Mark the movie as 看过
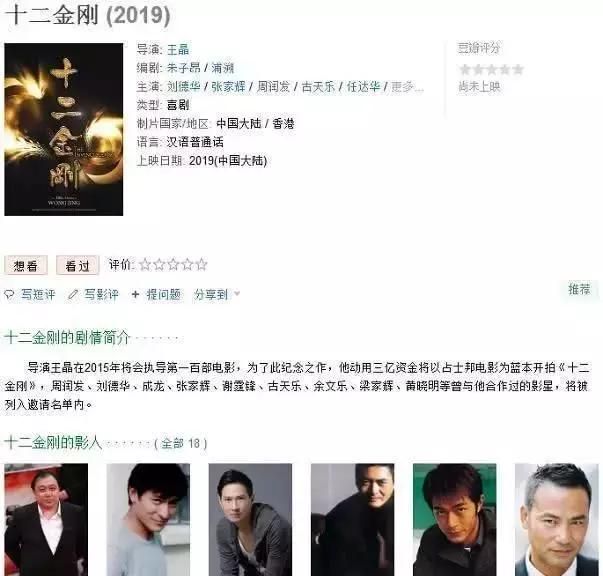This screenshot has height=576, width=603. [78, 265]
